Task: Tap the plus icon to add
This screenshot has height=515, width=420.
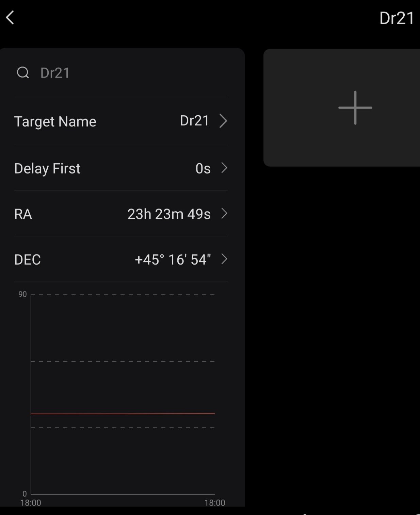Action: (x=355, y=107)
